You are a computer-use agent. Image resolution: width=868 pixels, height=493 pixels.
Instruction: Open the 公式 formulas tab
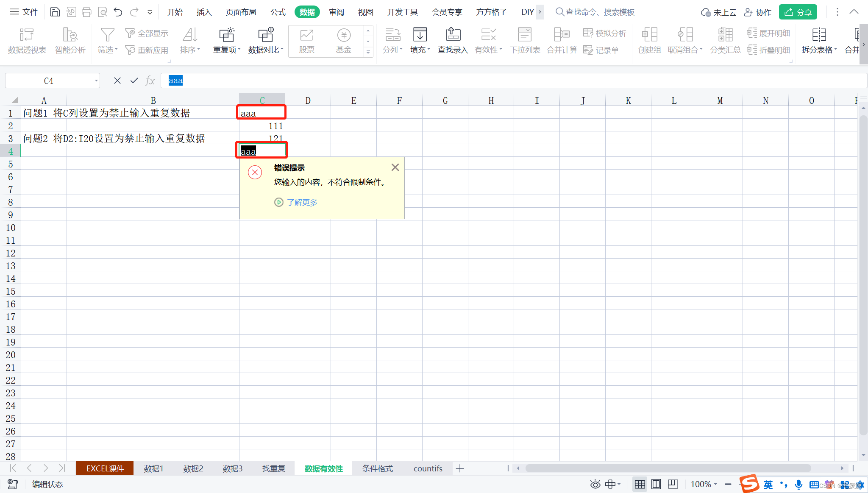point(278,12)
